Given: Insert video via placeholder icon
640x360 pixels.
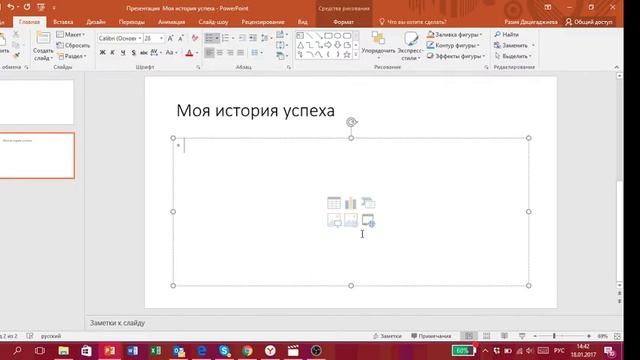Looking at the screenshot, I should pyautogui.click(x=368, y=220).
